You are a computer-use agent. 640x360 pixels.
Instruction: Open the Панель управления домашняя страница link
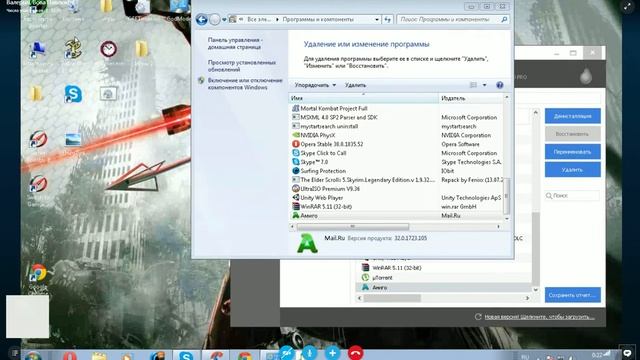235,43
